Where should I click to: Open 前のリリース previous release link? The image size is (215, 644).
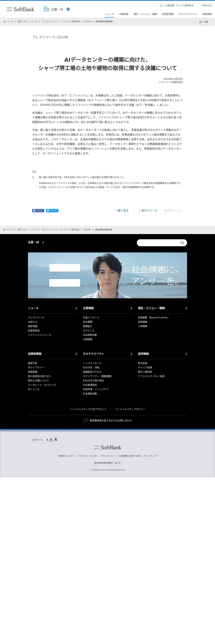pos(148,211)
